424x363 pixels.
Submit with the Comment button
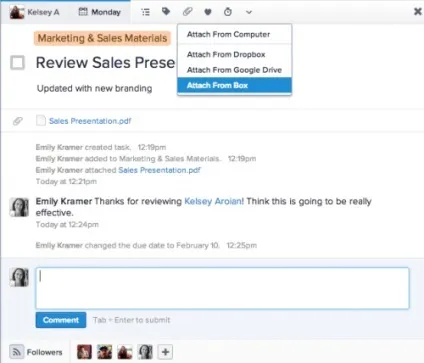click(x=61, y=320)
